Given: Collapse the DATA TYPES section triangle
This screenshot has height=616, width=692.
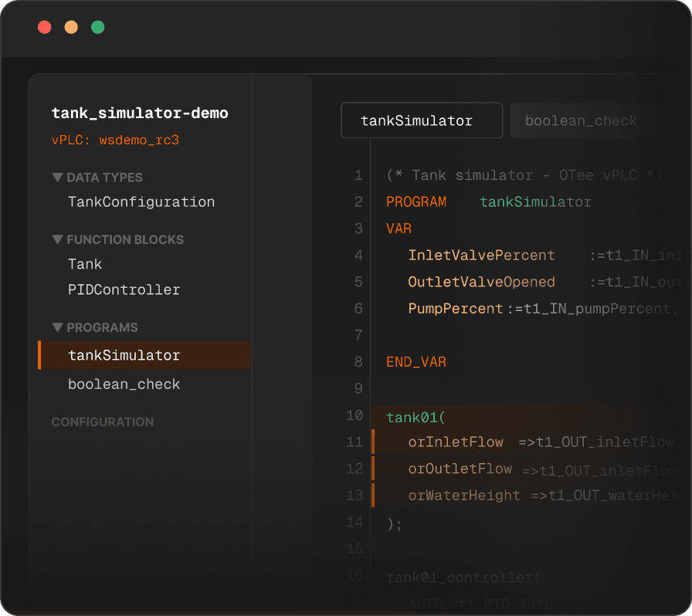Looking at the screenshot, I should [x=57, y=178].
